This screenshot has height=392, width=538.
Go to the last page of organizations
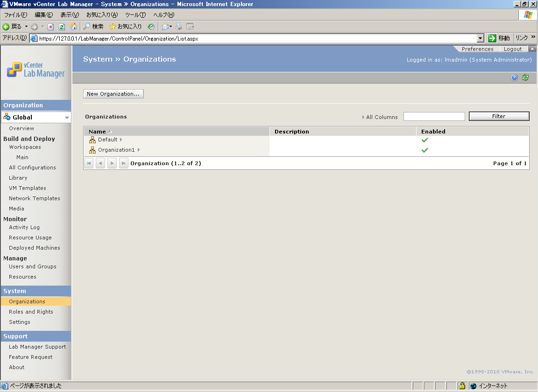pos(123,163)
